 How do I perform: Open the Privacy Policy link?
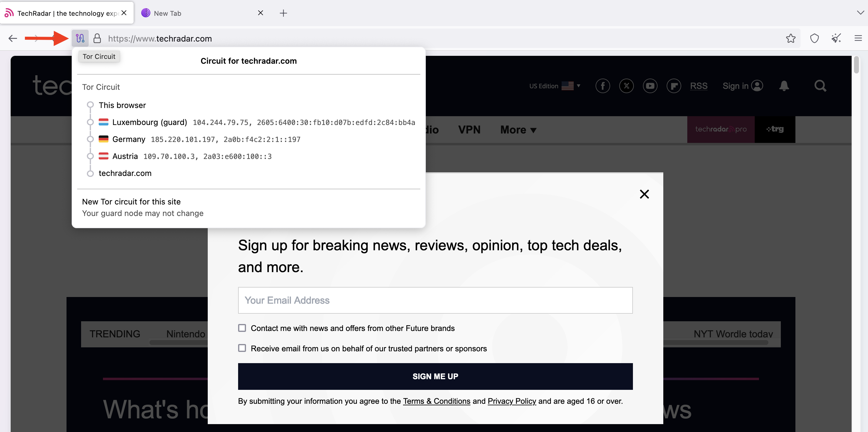pos(511,401)
